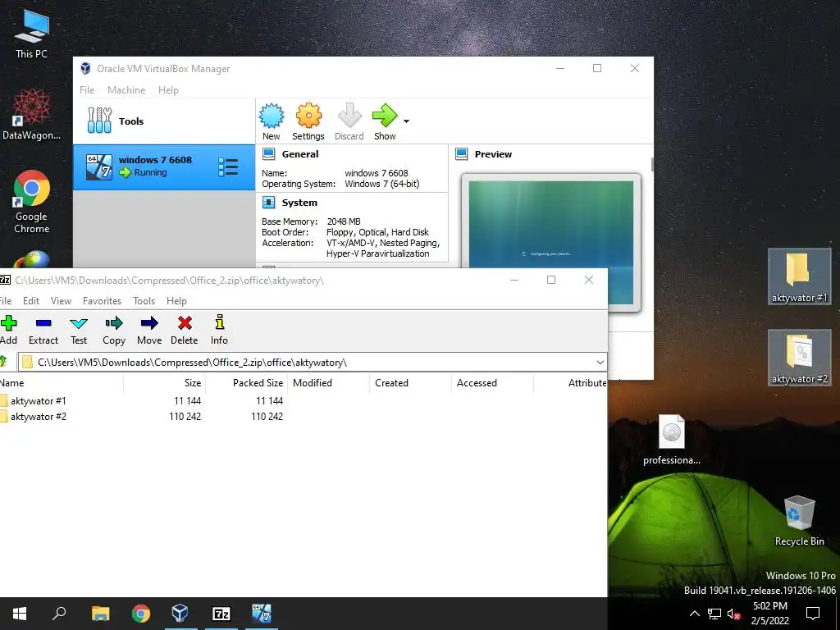Select the professiona... disc image file
Viewport: 840px width, 630px height.
tap(672, 440)
